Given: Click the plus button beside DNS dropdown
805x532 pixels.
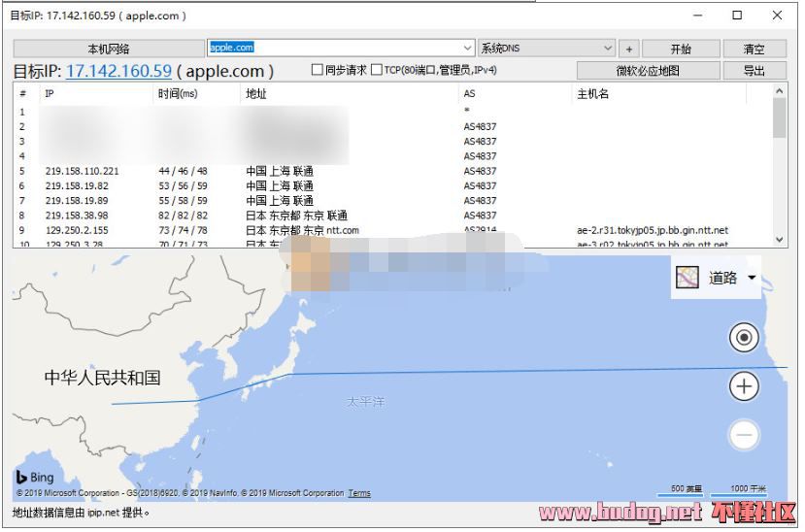Looking at the screenshot, I should tap(628, 49).
